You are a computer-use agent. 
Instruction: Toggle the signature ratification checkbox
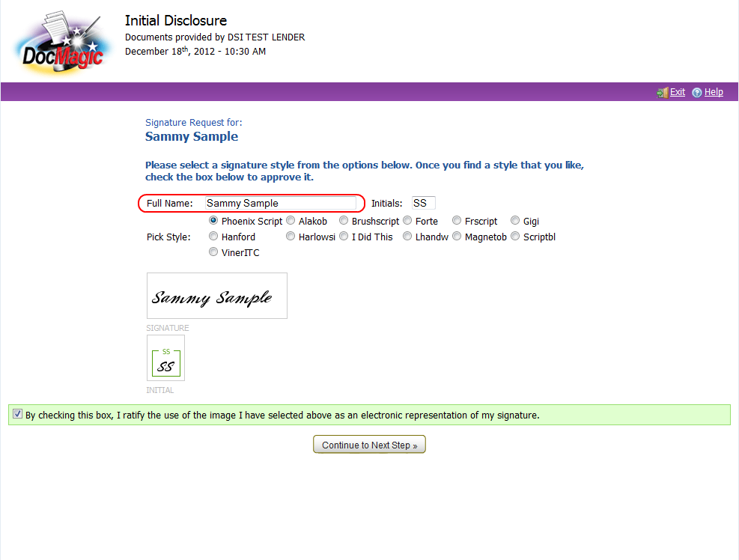point(18,414)
